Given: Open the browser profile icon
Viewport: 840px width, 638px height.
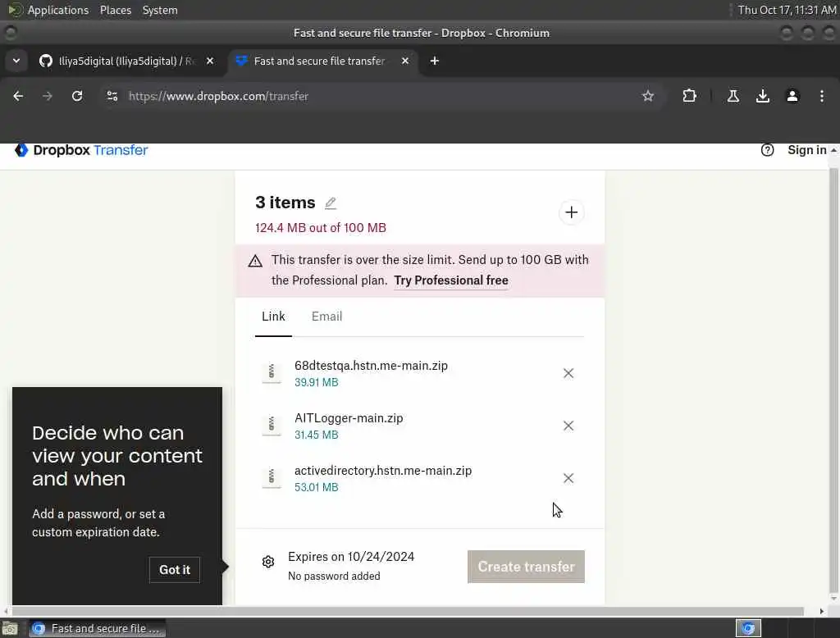Looking at the screenshot, I should click(792, 97).
